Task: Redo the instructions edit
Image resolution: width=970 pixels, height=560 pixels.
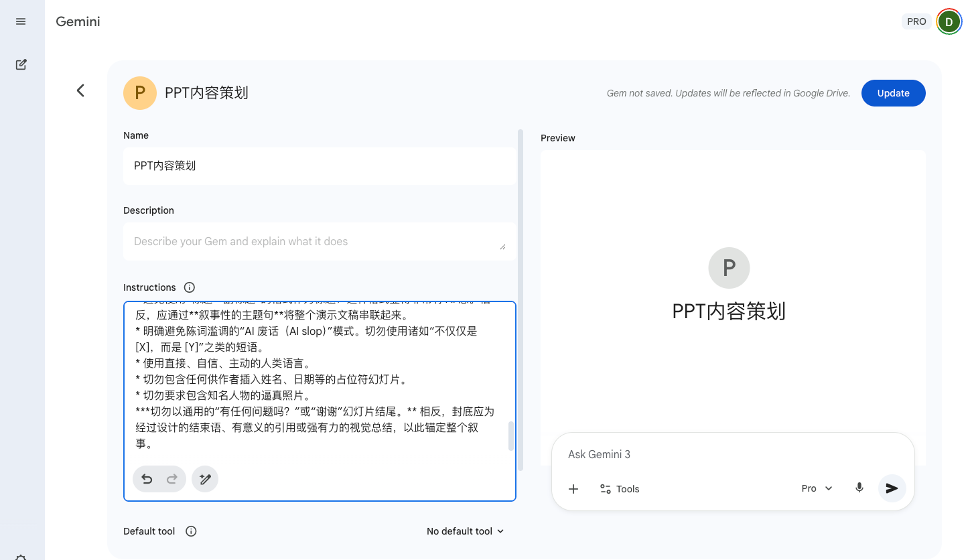Action: pos(171,478)
